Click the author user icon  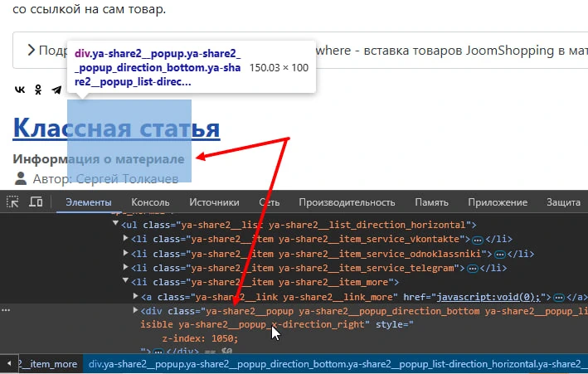[21, 178]
